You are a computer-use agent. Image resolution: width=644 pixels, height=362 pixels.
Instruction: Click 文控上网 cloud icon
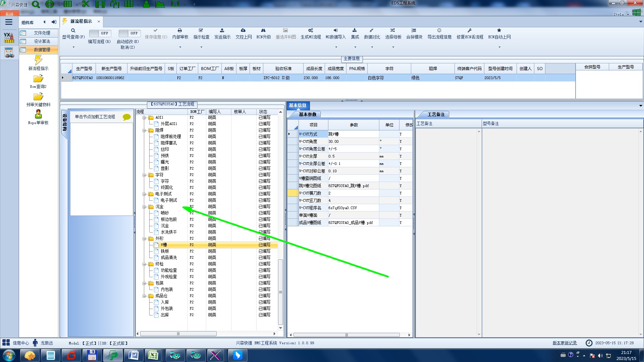point(243,31)
